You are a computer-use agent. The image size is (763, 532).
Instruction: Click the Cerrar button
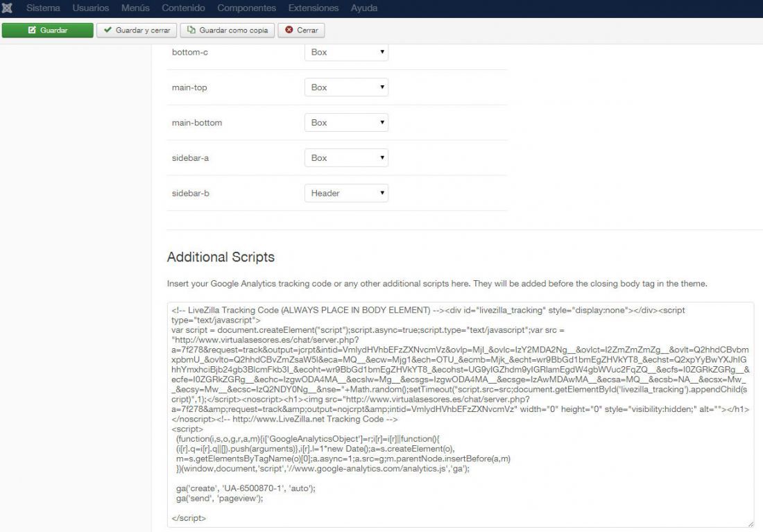[x=301, y=31]
